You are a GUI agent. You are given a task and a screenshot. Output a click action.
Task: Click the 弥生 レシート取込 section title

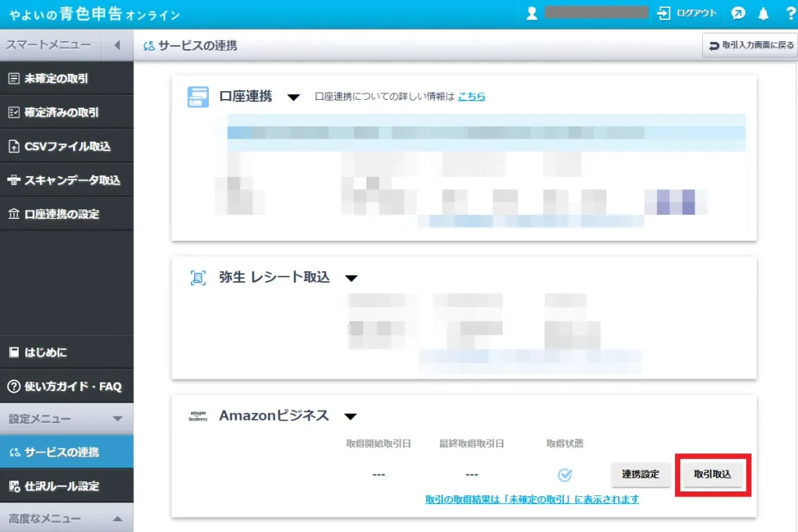(274, 277)
